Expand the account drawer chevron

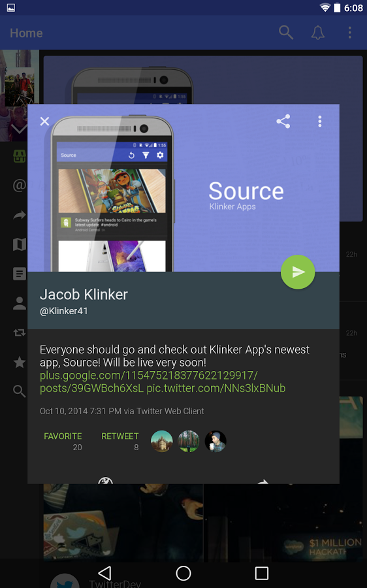pos(19,129)
